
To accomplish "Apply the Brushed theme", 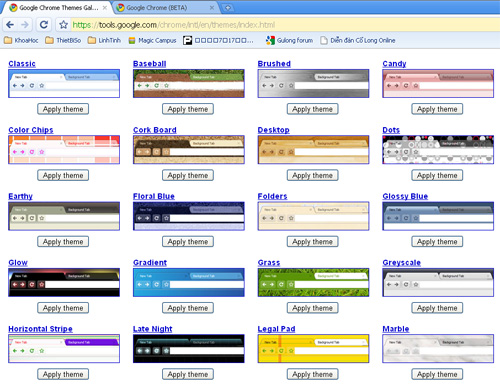I will point(313,109).
